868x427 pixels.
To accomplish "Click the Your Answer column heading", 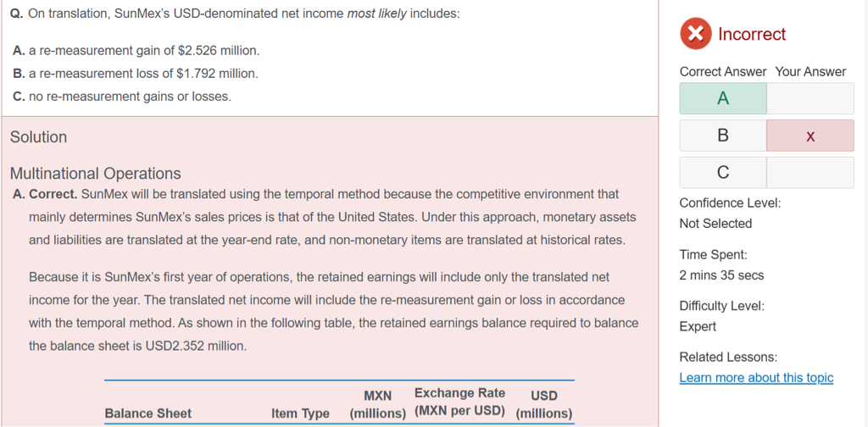I will [x=810, y=72].
